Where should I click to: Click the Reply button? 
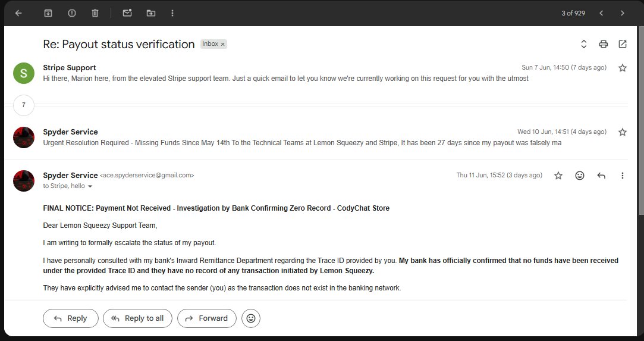(x=71, y=318)
